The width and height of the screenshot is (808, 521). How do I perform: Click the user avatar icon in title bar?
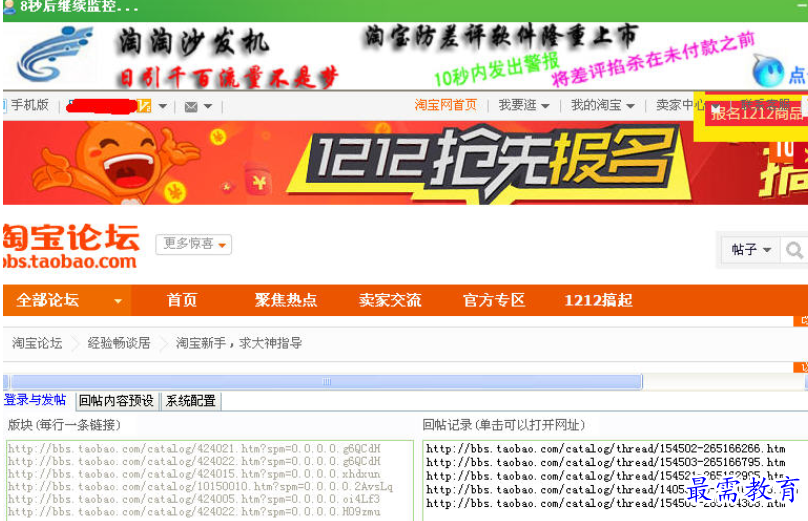pos(9,7)
